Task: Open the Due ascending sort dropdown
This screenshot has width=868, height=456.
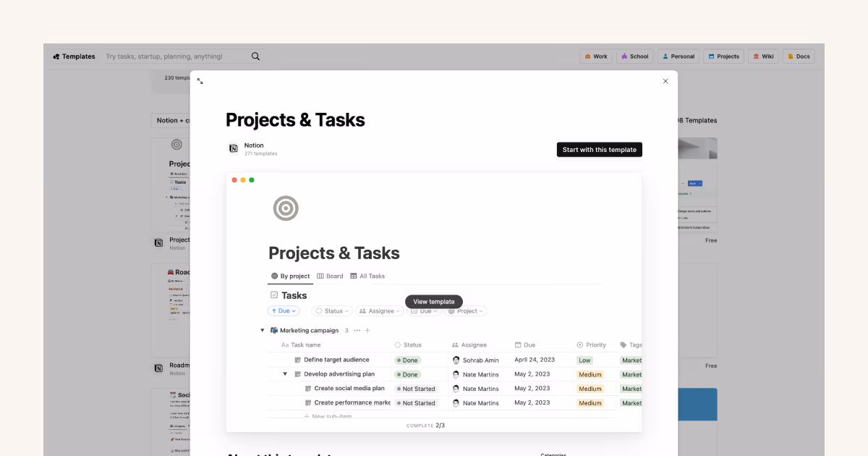Action: coord(284,311)
